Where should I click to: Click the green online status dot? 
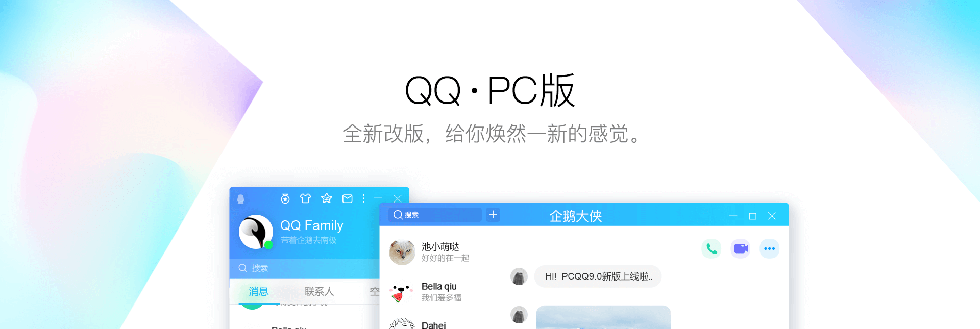tap(269, 245)
